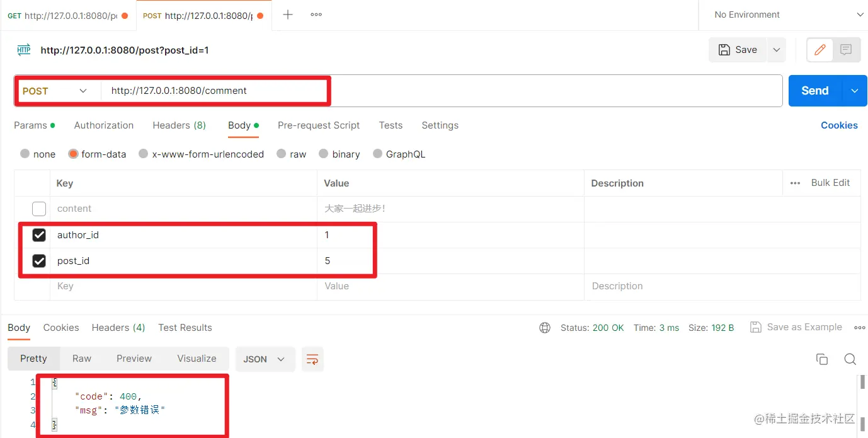Click the request title post?post_id=1

[x=125, y=50]
